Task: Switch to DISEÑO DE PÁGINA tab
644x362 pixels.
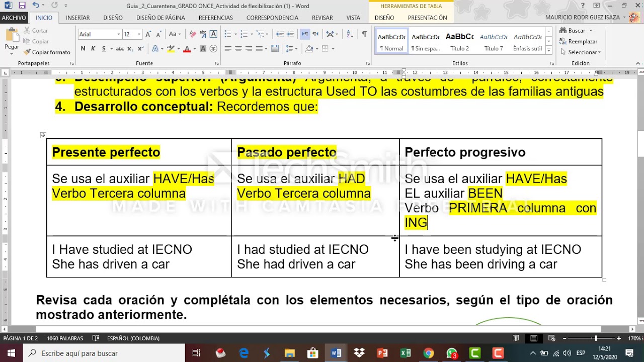Action: tap(160, 18)
